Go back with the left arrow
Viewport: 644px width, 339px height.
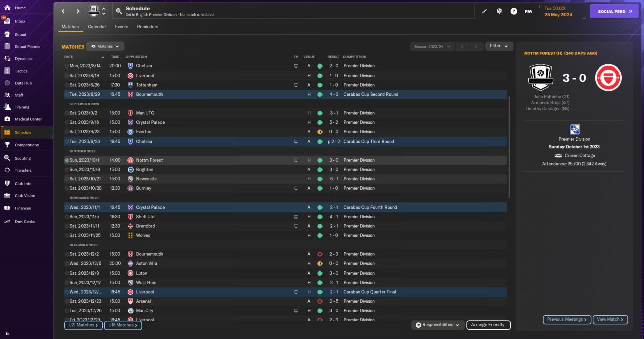pyautogui.click(x=63, y=11)
